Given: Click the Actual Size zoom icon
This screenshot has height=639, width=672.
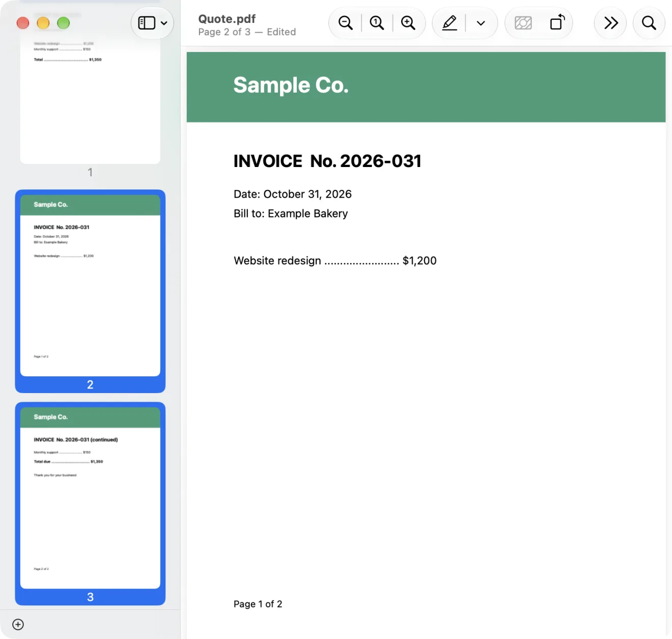Looking at the screenshot, I should point(377,23).
